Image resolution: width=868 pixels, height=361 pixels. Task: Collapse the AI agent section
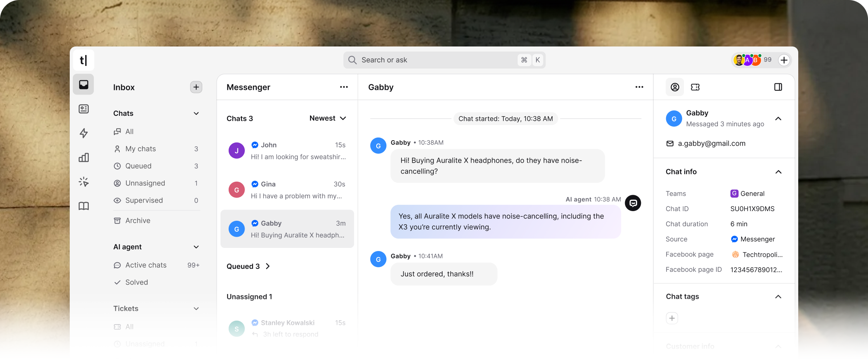click(x=196, y=247)
